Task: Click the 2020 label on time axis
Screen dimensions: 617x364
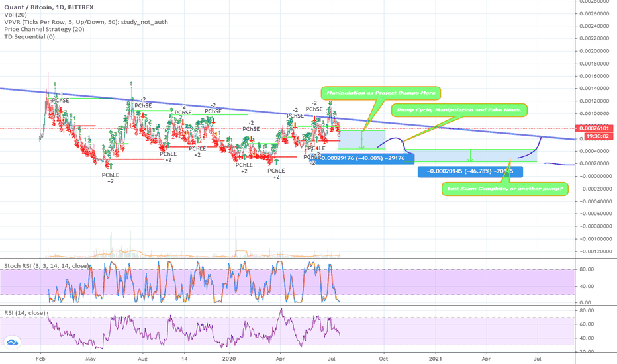Action: click(228, 359)
